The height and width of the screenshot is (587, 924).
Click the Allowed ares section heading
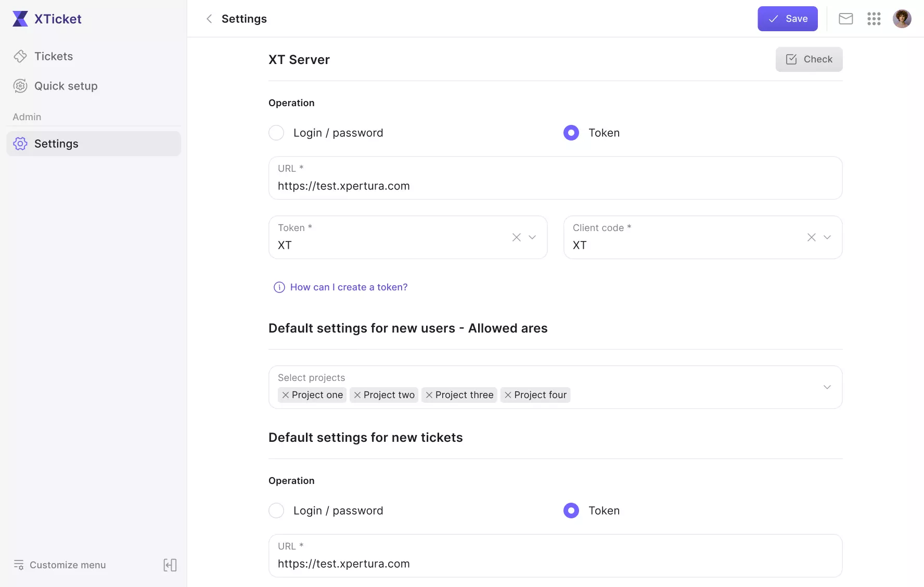(408, 328)
